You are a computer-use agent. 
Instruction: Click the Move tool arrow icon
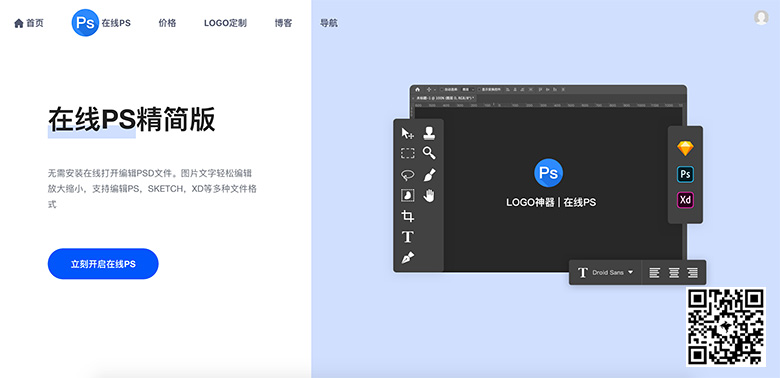tap(407, 133)
